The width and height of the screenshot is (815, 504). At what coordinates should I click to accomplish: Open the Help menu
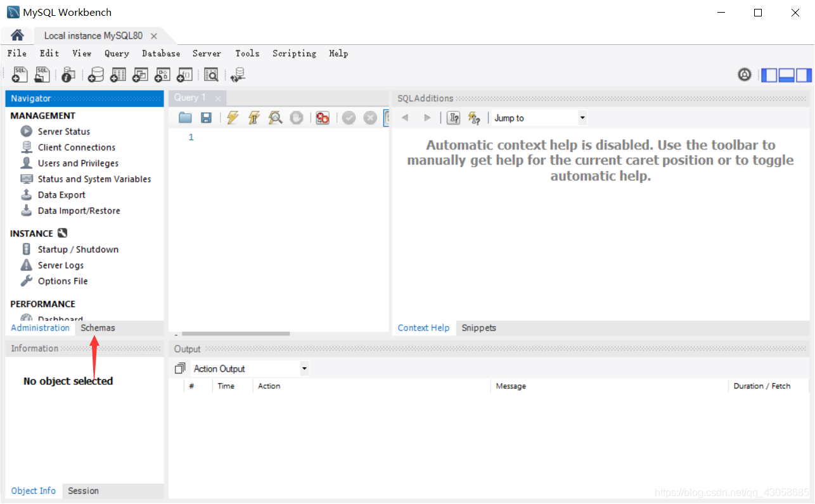pyautogui.click(x=338, y=53)
